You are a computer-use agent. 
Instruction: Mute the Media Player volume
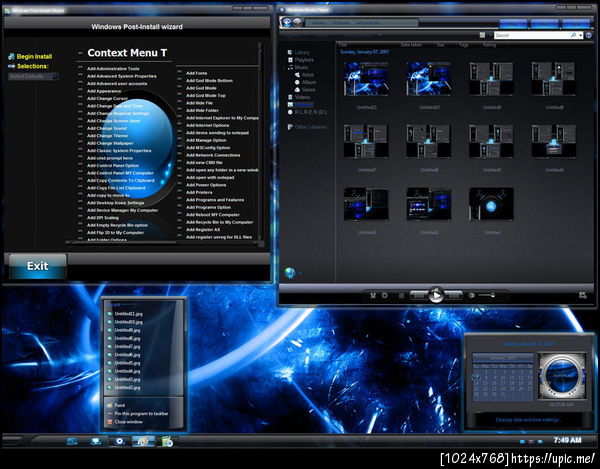pyautogui.click(x=471, y=295)
